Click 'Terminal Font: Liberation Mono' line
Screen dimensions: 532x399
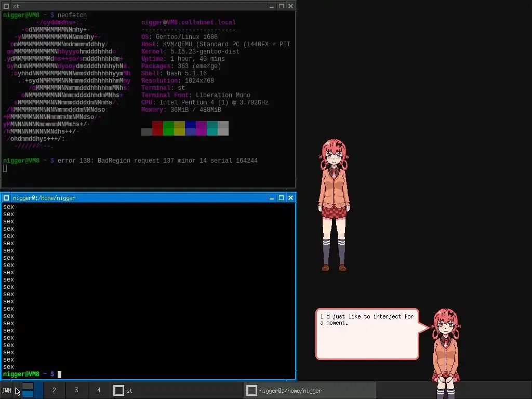[196, 95]
